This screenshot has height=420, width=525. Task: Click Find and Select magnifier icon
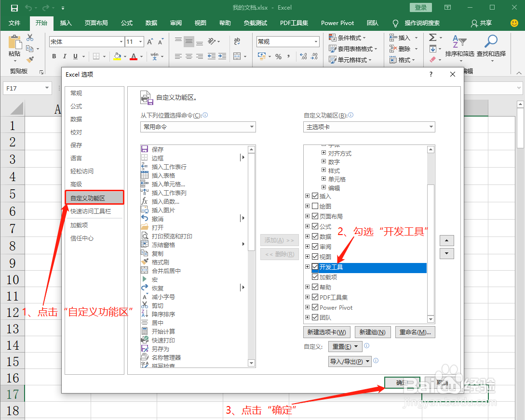coord(491,41)
